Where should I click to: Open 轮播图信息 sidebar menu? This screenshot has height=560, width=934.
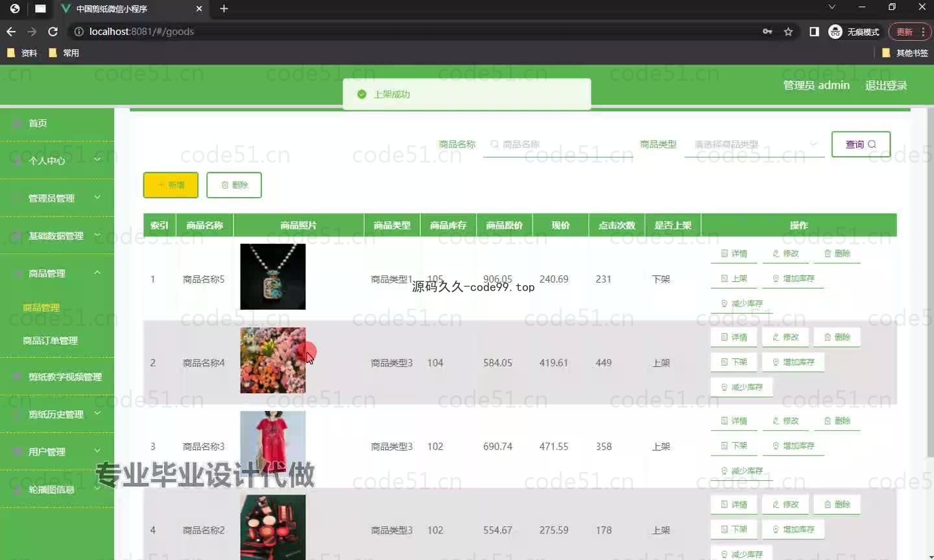(x=57, y=489)
